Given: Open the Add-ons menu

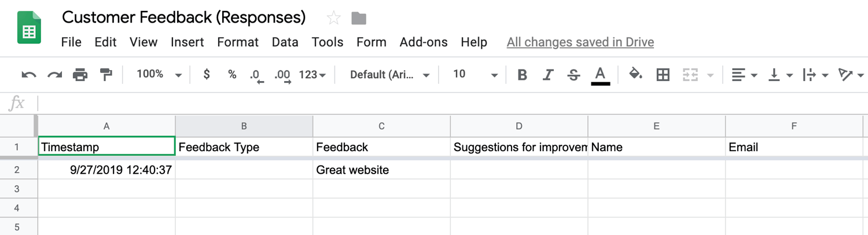Looking at the screenshot, I should (x=424, y=42).
